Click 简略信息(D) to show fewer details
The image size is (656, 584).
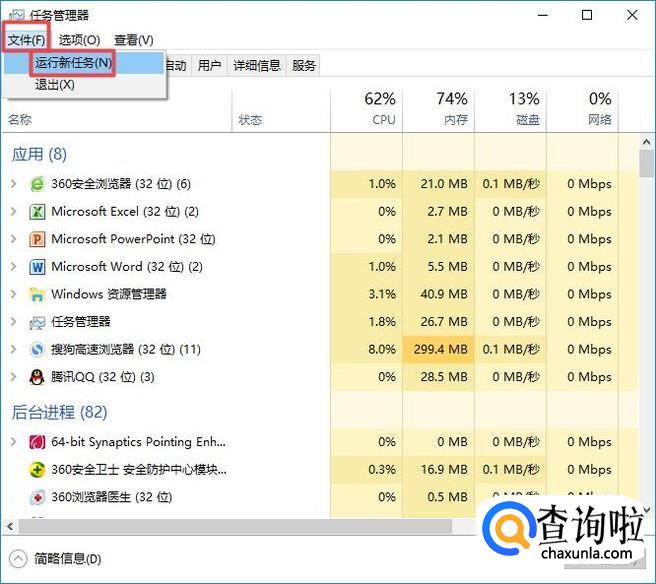tap(55, 559)
